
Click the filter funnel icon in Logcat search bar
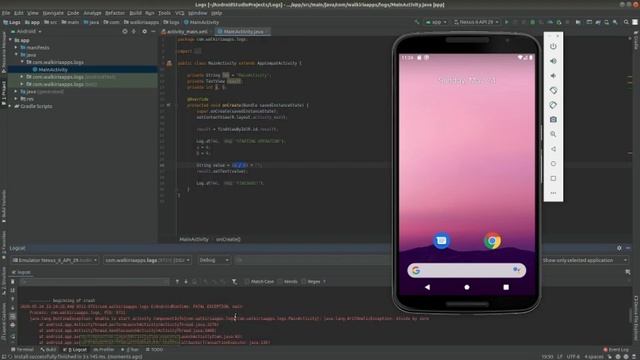click(x=234, y=282)
